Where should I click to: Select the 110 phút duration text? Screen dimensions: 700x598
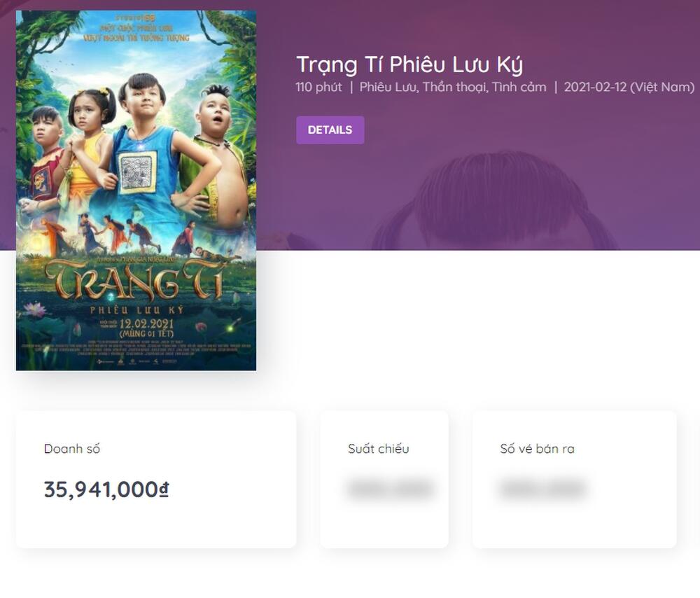pos(318,88)
